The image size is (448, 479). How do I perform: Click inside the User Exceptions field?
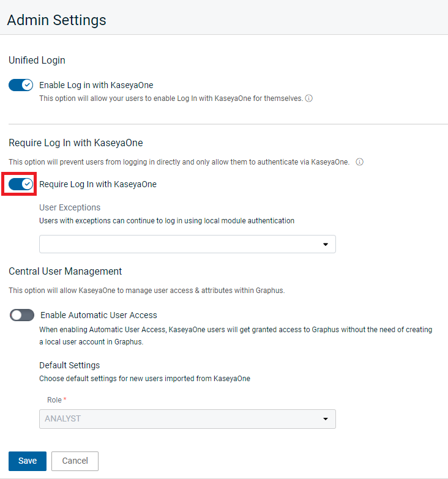[x=187, y=244]
